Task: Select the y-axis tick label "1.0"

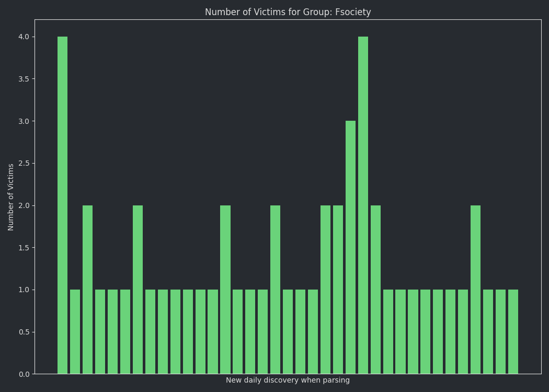Action: pos(24,290)
